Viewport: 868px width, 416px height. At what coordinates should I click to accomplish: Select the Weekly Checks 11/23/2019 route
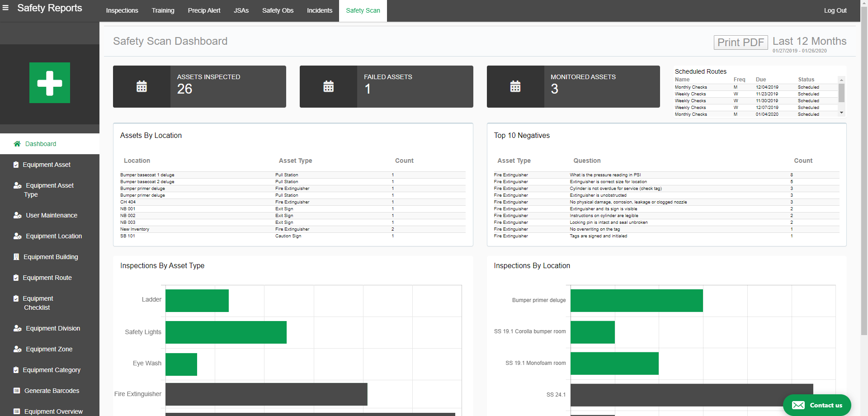(x=756, y=94)
